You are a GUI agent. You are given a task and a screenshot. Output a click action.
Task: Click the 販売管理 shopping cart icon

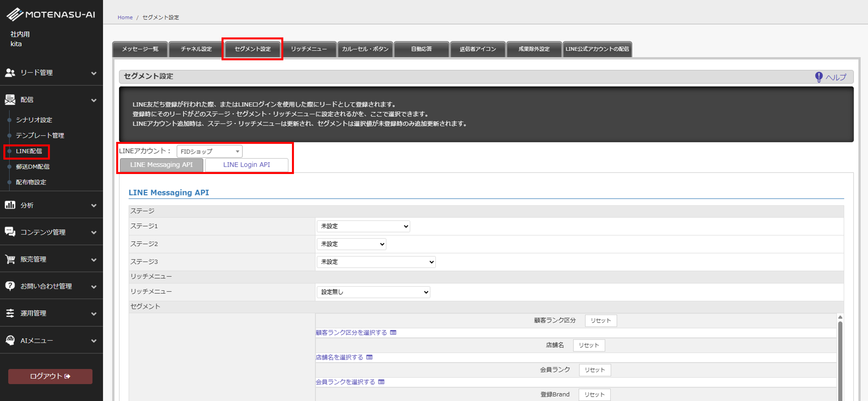(10, 259)
